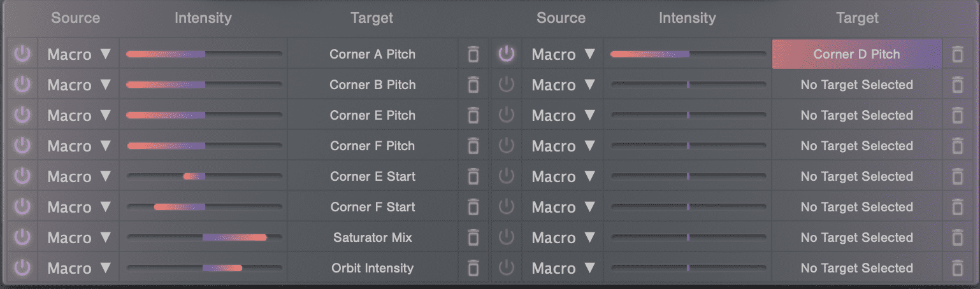Image resolution: width=980 pixels, height=289 pixels.
Task: Delete the Corner A Pitch modulation row
Action: pos(473,54)
